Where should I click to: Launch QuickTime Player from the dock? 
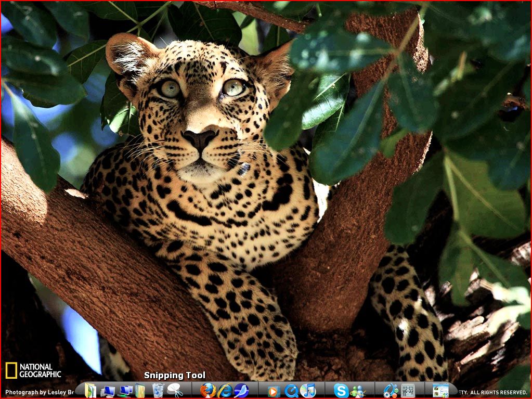click(x=291, y=390)
